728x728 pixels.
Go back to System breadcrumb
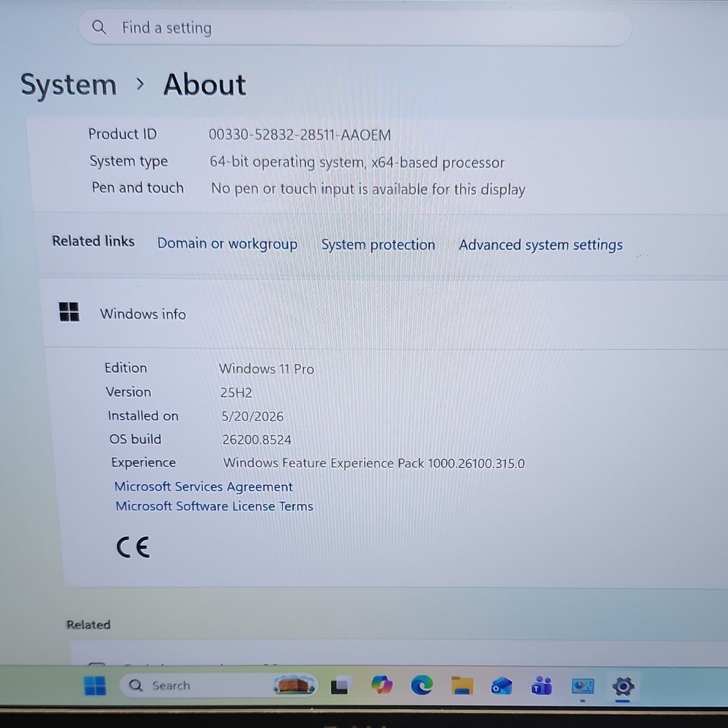coord(69,85)
